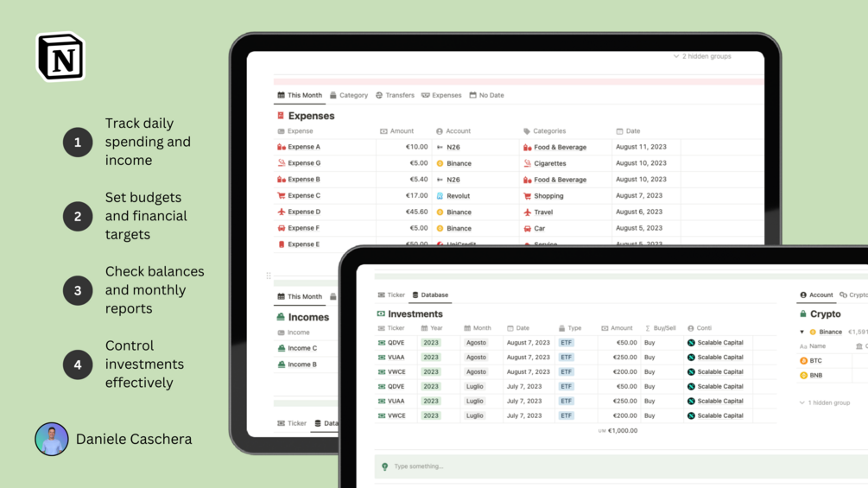Image resolution: width=868 pixels, height=488 pixels.
Task: Click the Expense D airplane icon
Action: coord(282,212)
